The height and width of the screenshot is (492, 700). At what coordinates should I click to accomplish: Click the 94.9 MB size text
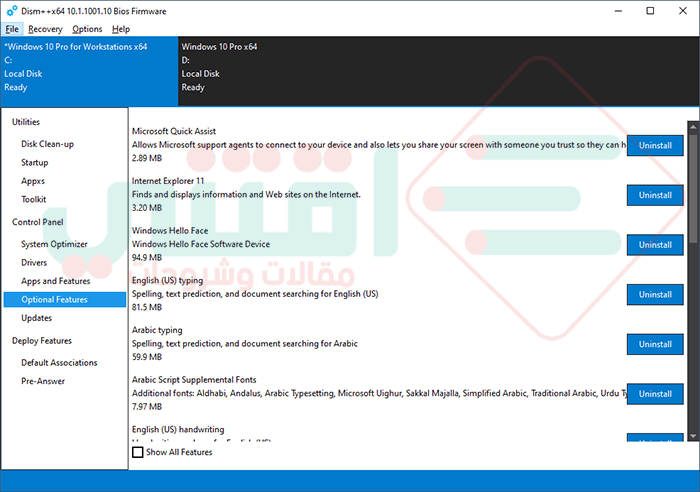(147, 258)
